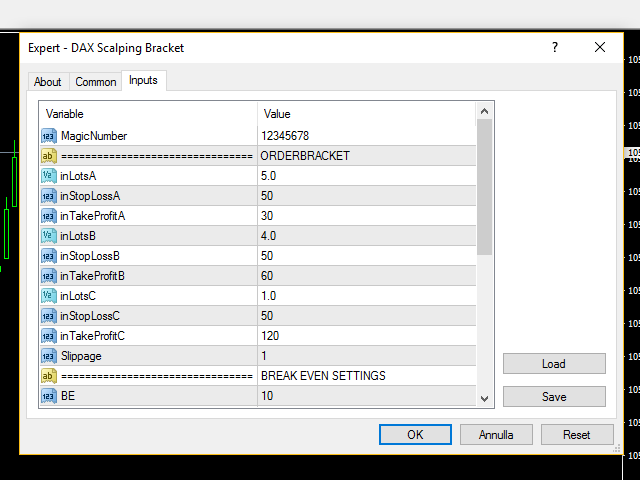This screenshot has width=640, height=480.
Task: Click the integer icon beside MagicNumber
Action: (49, 136)
